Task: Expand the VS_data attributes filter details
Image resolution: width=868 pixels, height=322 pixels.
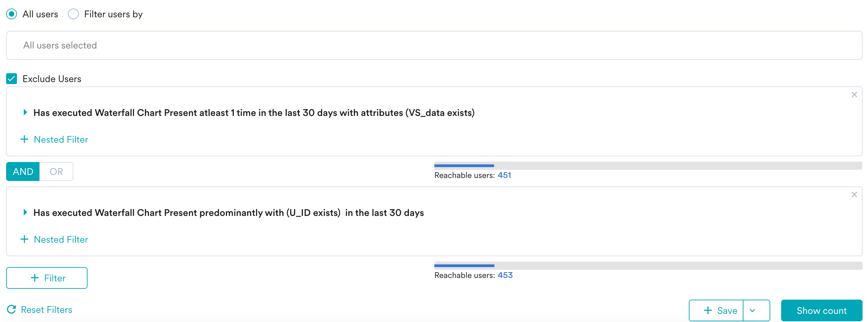Action: point(25,112)
